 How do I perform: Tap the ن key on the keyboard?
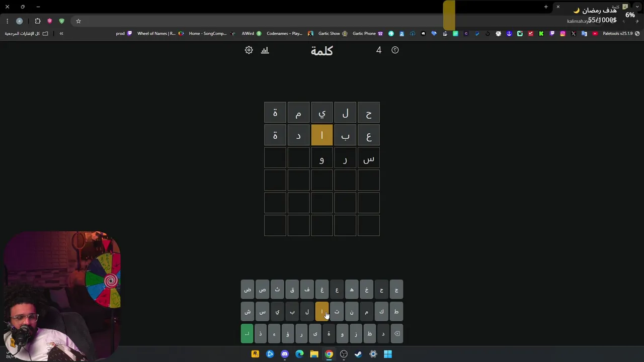click(x=352, y=312)
